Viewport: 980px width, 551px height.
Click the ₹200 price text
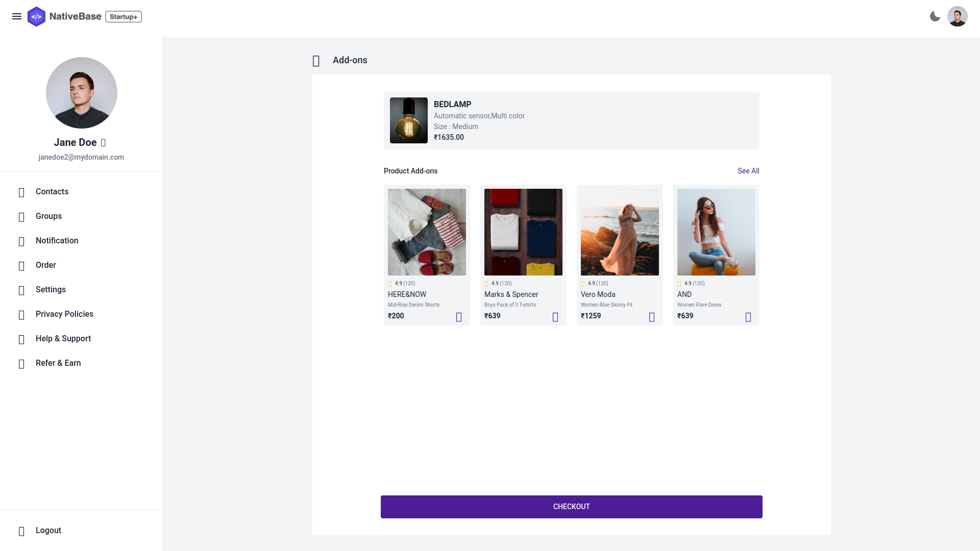396,316
